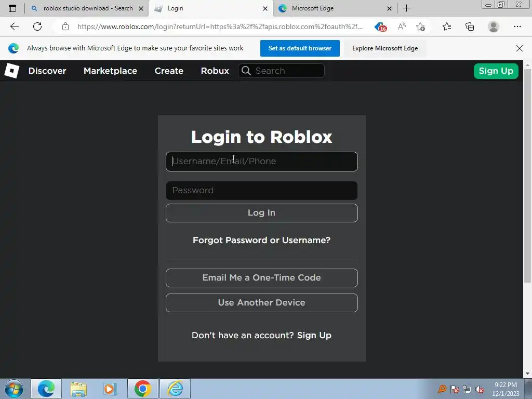Click Set as default browser
The width and height of the screenshot is (532, 399).
click(300, 48)
